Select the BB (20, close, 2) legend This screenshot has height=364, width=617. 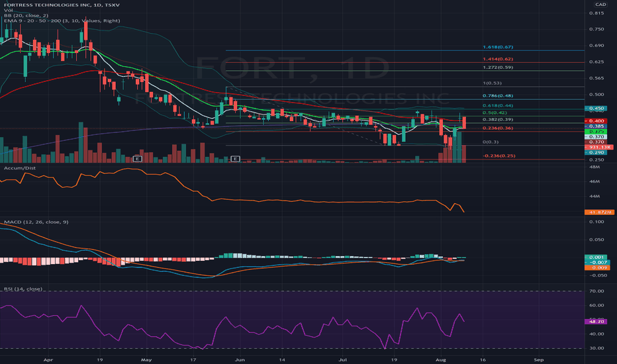26,15
